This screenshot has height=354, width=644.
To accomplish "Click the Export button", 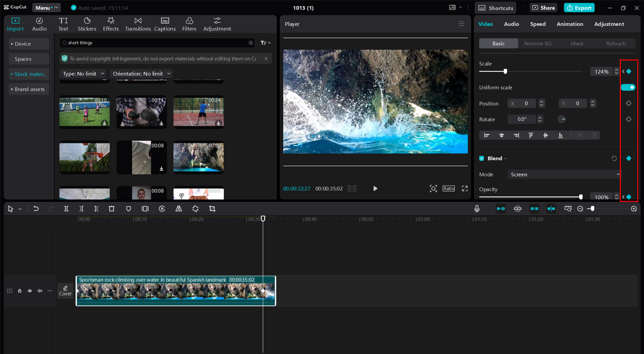I will tap(579, 8).
